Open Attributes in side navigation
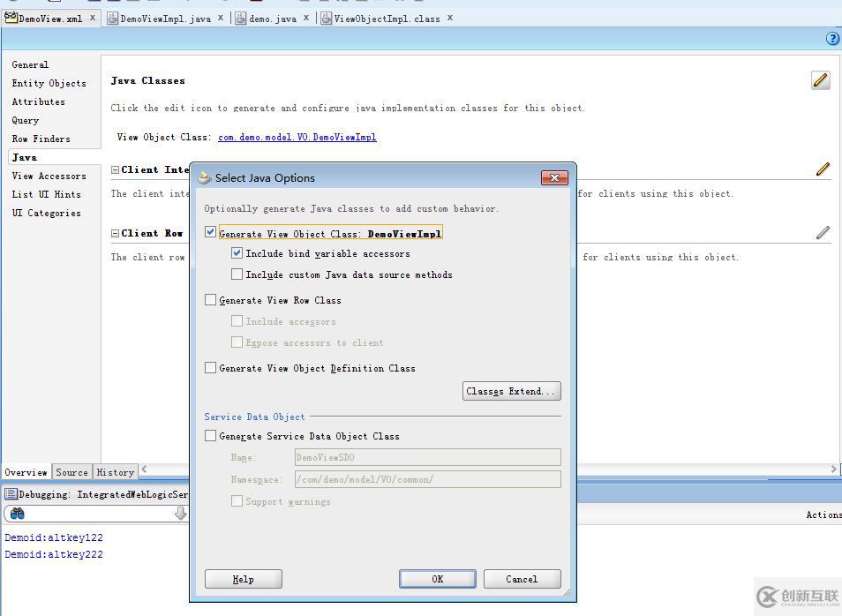This screenshot has height=616, width=842. [x=38, y=101]
